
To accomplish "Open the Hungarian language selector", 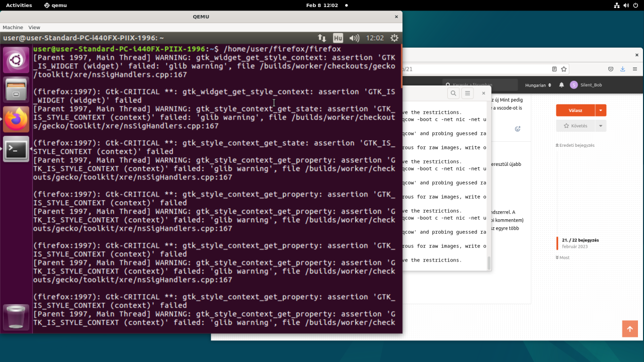I will tap(538, 85).
